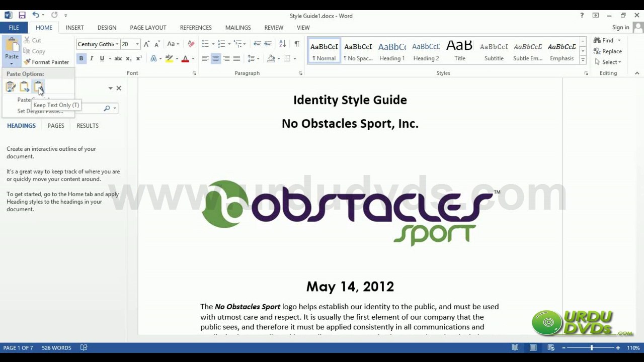
Task: Apply Heading 1 style
Action: [392, 52]
